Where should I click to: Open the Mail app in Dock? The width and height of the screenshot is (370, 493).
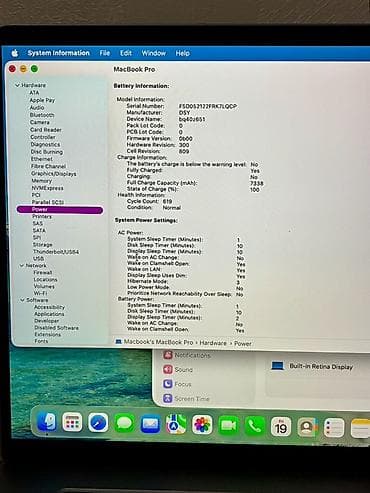(150, 424)
